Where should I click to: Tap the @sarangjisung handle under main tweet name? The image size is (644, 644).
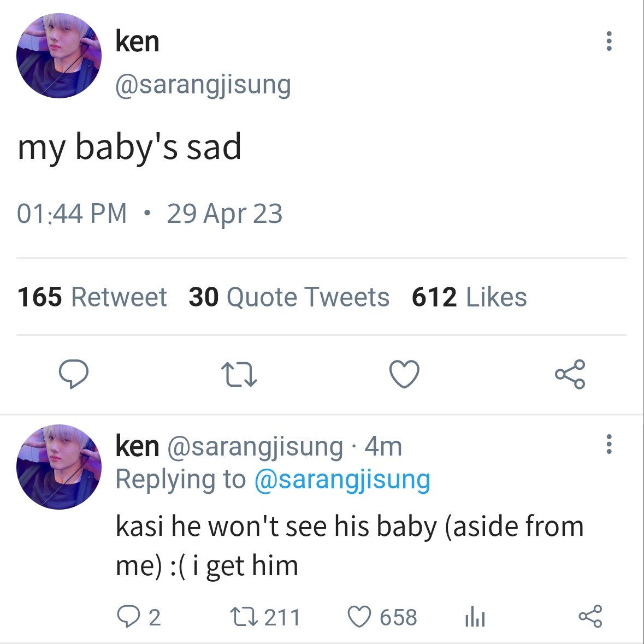tap(203, 85)
